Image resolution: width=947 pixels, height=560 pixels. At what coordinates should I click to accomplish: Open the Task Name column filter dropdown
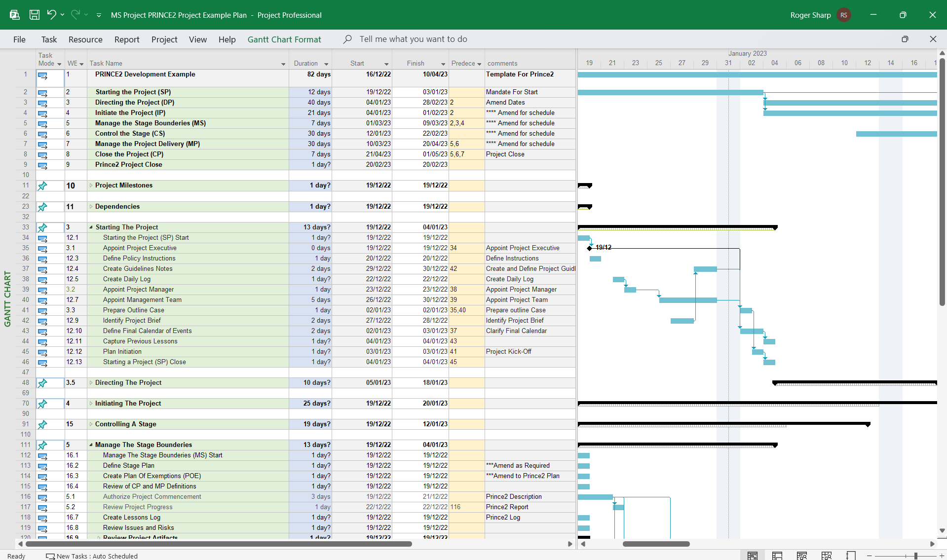pos(283,64)
